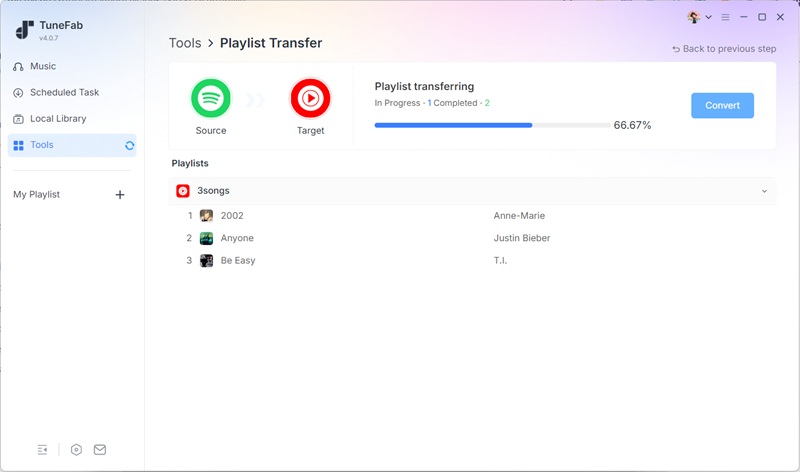Screen dimensions: 800x472
Task: Click the sync spinner icon beside Tools
Action: [x=130, y=145]
